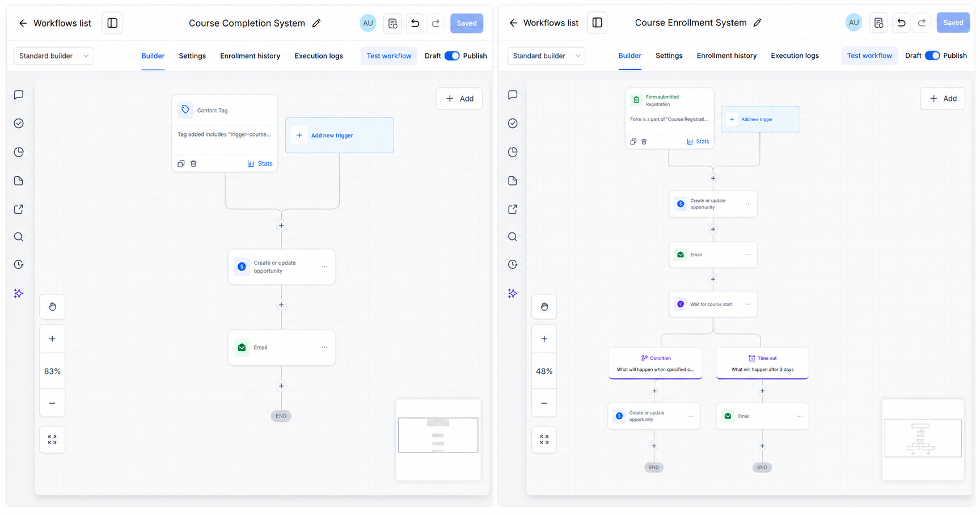Open options menu on Email step in Course Completion
The image size is (980, 516).
coord(324,348)
